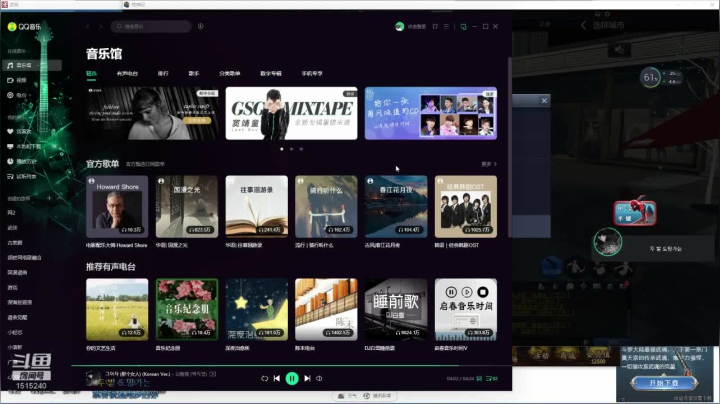Click the 61 performance indicator circle
The image size is (720, 404).
coord(650,78)
